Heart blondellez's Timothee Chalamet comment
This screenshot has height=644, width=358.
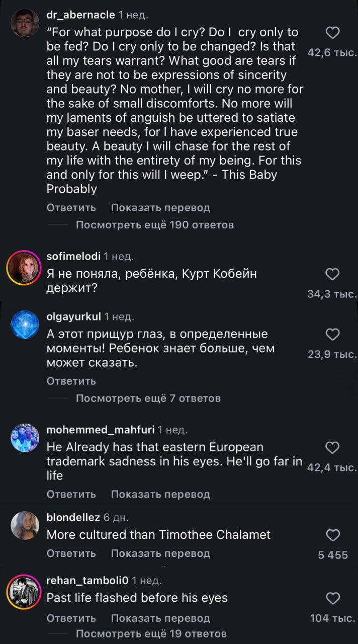333,535
